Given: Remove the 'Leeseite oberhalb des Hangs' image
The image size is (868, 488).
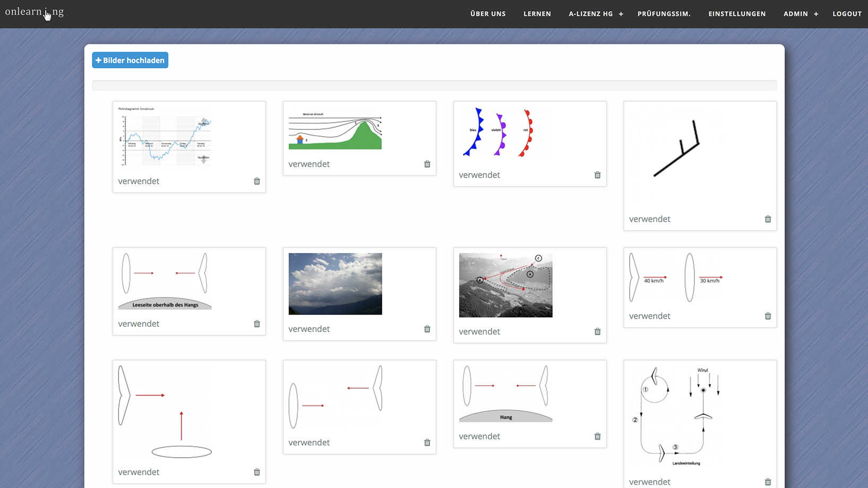Looking at the screenshot, I should (257, 324).
